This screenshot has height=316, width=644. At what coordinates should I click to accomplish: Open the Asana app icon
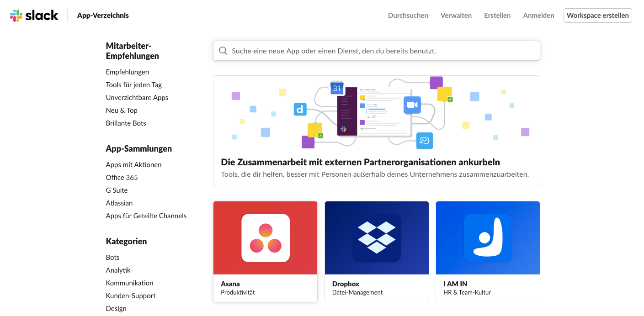266,238
